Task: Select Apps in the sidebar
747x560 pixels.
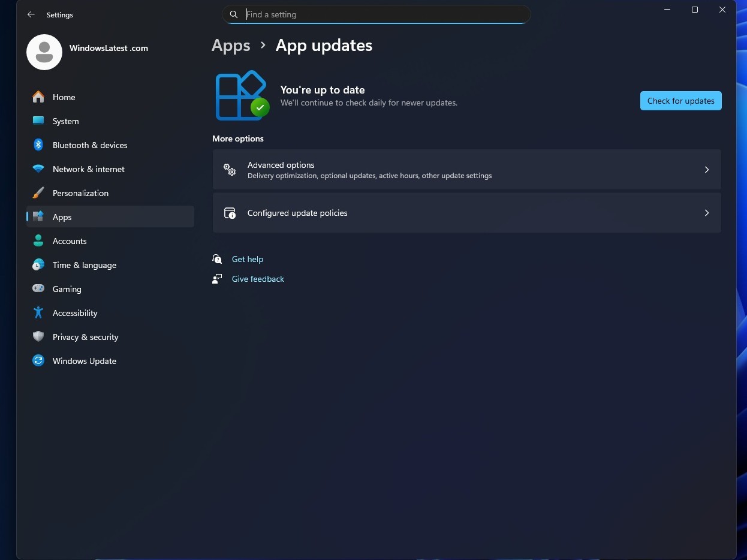Action: (x=62, y=217)
